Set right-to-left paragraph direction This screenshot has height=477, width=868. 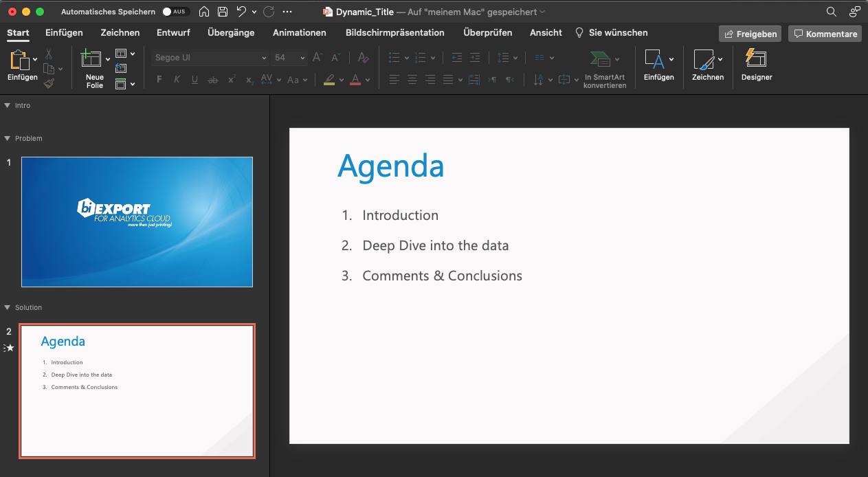(510, 80)
